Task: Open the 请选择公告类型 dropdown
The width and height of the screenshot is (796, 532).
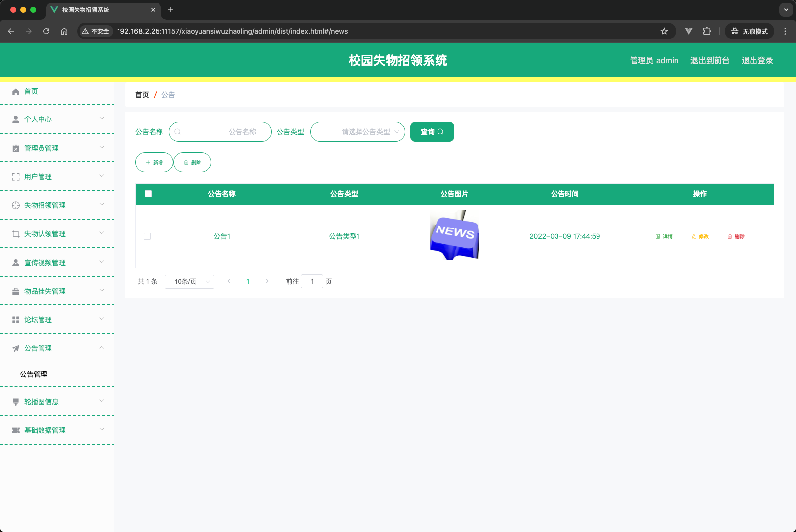Action: point(358,132)
